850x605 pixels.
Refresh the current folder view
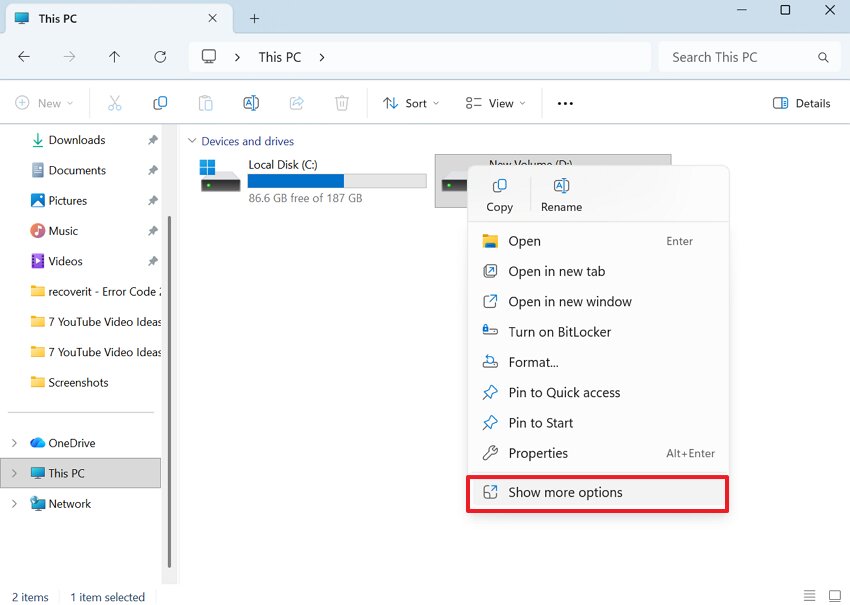pyautogui.click(x=160, y=57)
